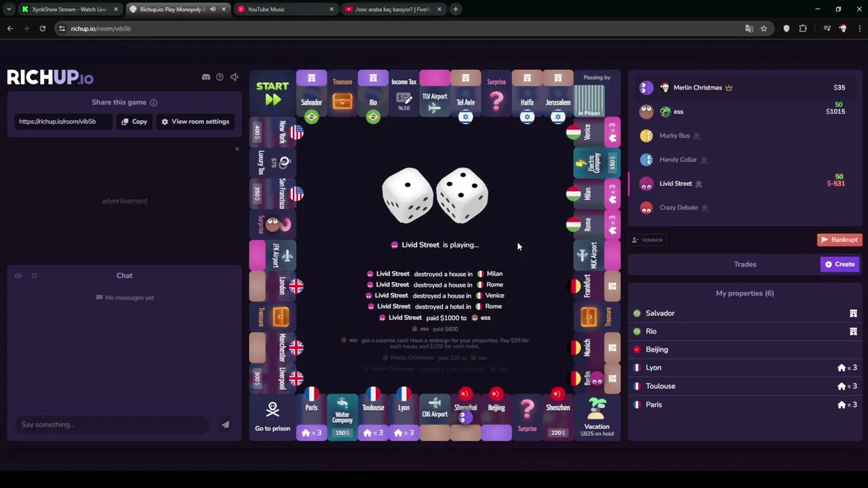Click the START corner tile
The height and width of the screenshot is (488, 868).
[x=273, y=94]
